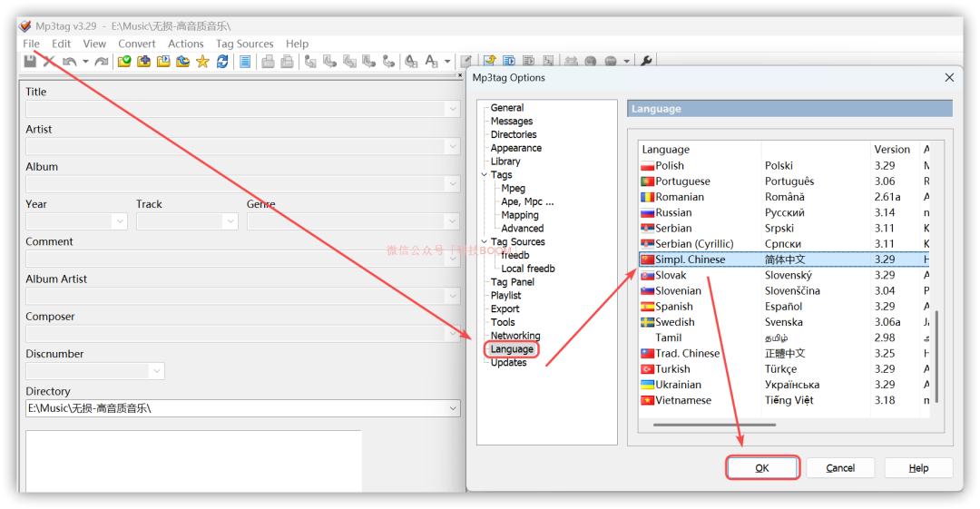
Task: Click the Remove tag X icon
Action: [49, 62]
